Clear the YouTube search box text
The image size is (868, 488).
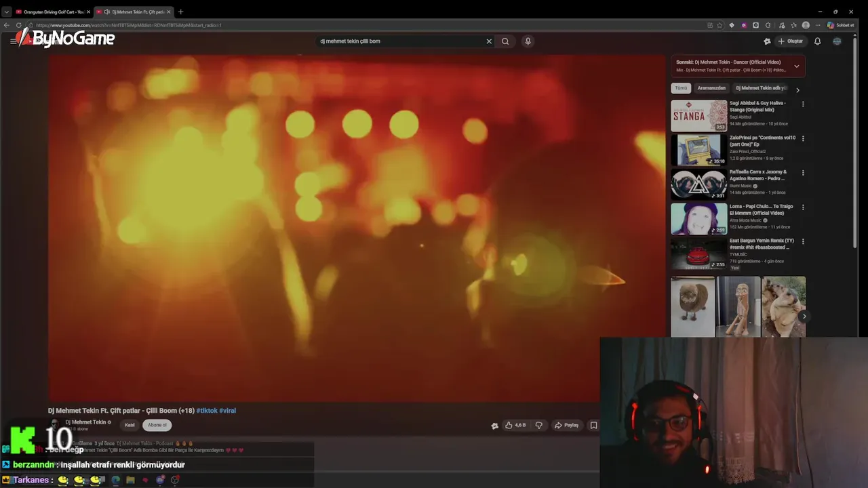489,41
